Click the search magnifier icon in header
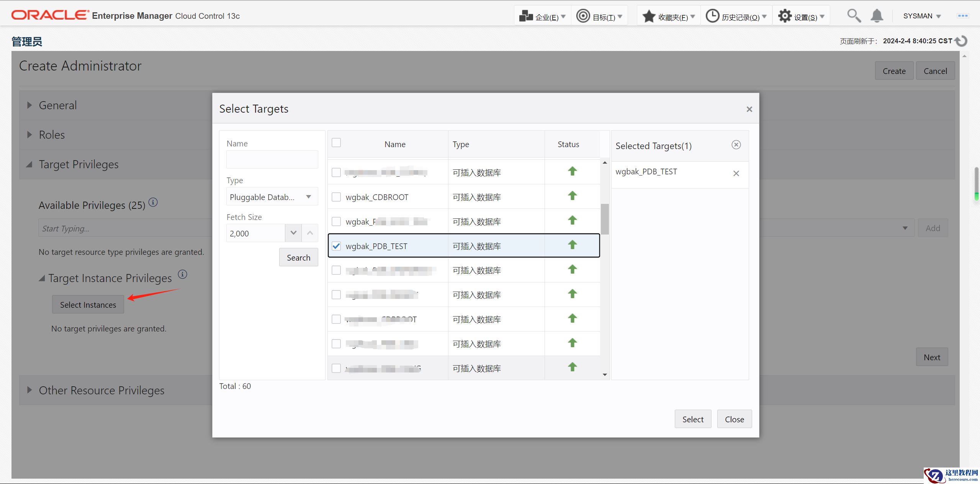Viewport: 980px width, 484px height. (x=854, y=16)
